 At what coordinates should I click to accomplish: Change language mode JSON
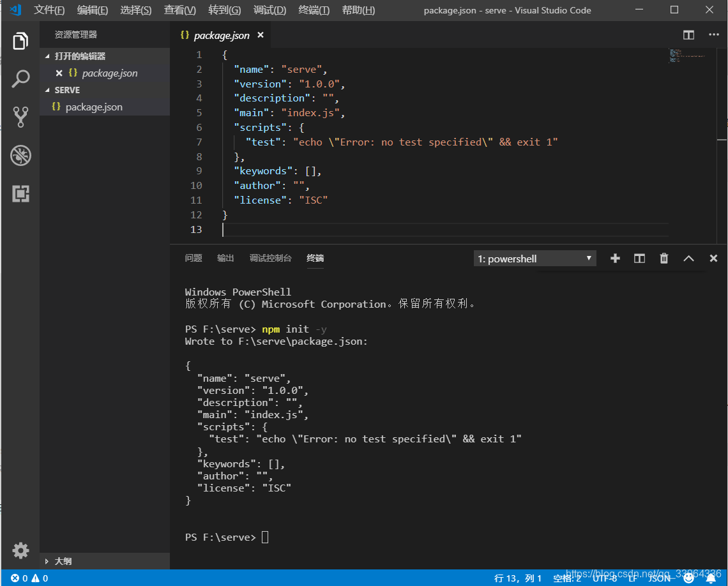tap(659, 578)
